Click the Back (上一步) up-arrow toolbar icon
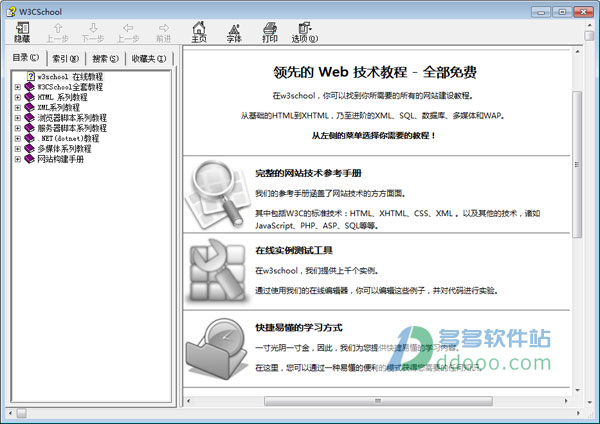This screenshot has width=600, height=424. coord(57,32)
